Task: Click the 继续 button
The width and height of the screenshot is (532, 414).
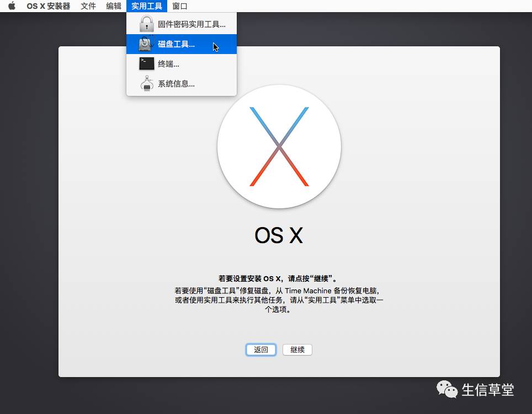Action: click(297, 350)
